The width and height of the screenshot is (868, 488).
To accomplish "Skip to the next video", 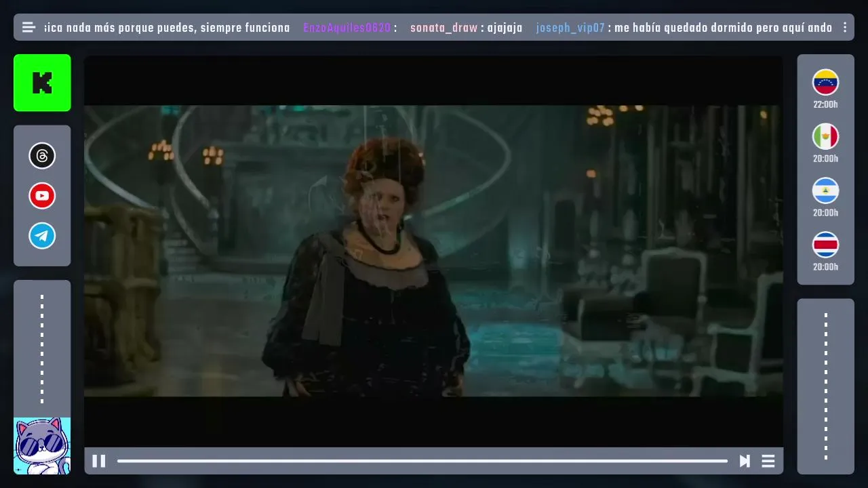I will pyautogui.click(x=745, y=461).
